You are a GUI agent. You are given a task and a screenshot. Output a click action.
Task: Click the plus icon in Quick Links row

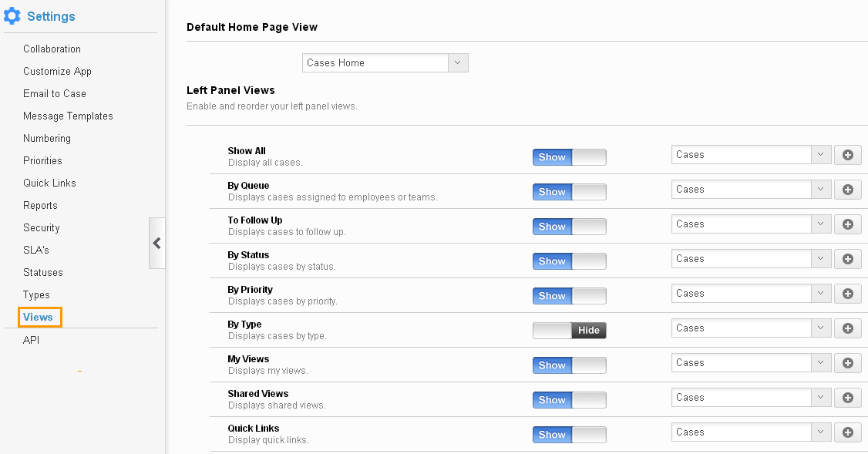coord(847,432)
